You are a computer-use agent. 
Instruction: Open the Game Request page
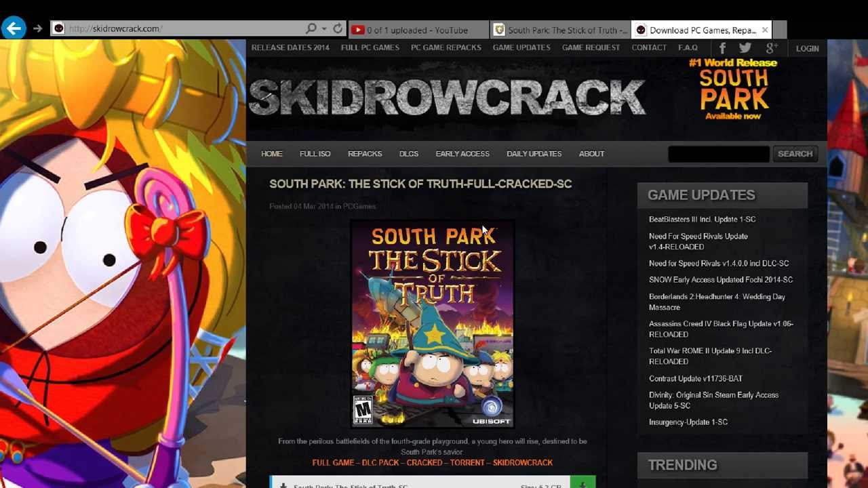(x=591, y=47)
